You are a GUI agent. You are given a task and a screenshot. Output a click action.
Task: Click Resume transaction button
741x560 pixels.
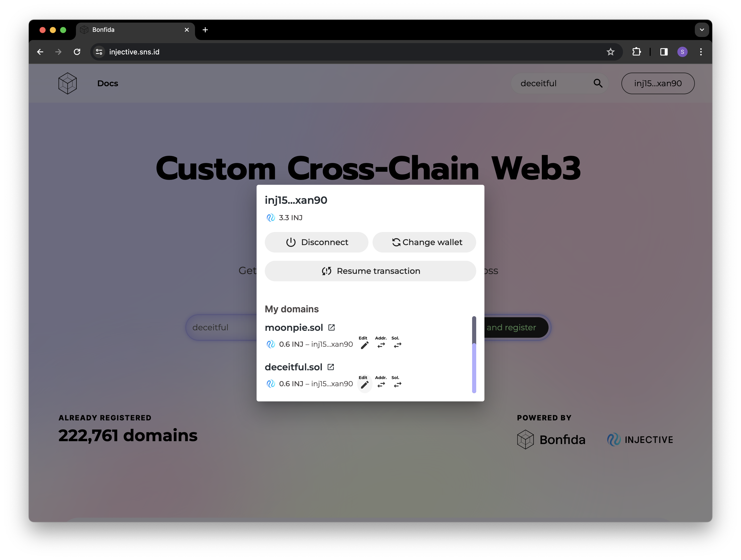pos(370,271)
